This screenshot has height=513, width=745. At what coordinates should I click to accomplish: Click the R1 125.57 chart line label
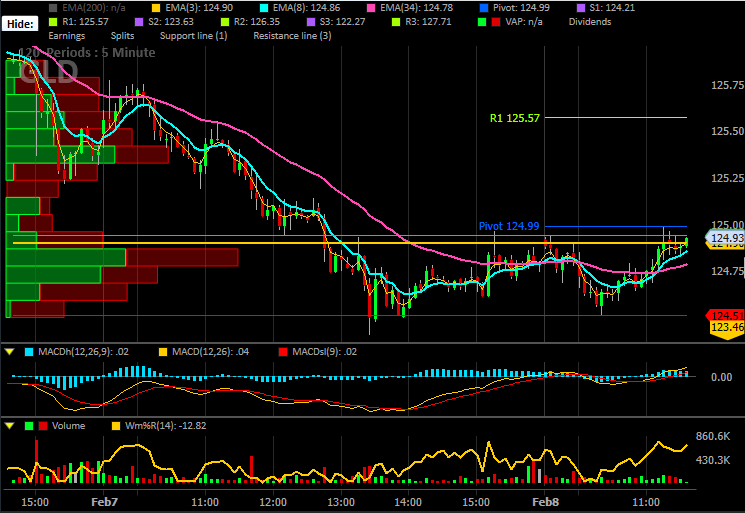point(515,118)
